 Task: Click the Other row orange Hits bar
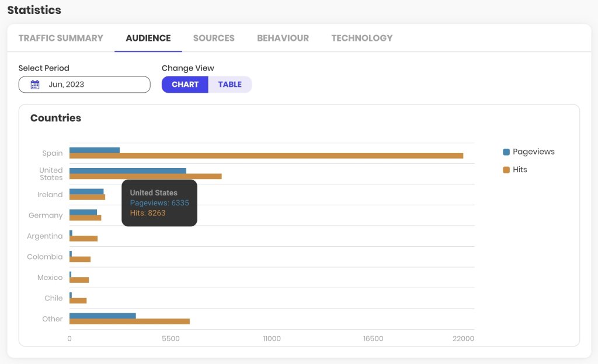[130, 321]
